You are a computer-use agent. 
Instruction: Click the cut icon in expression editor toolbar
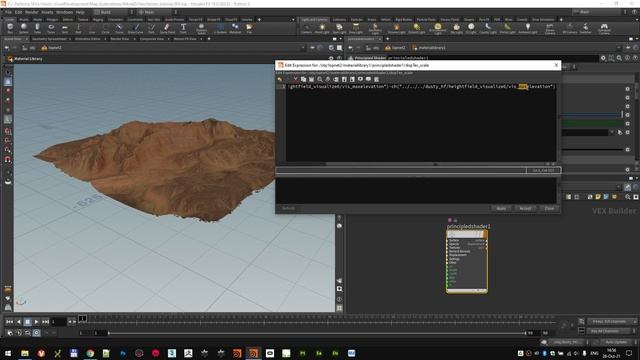[296, 79]
